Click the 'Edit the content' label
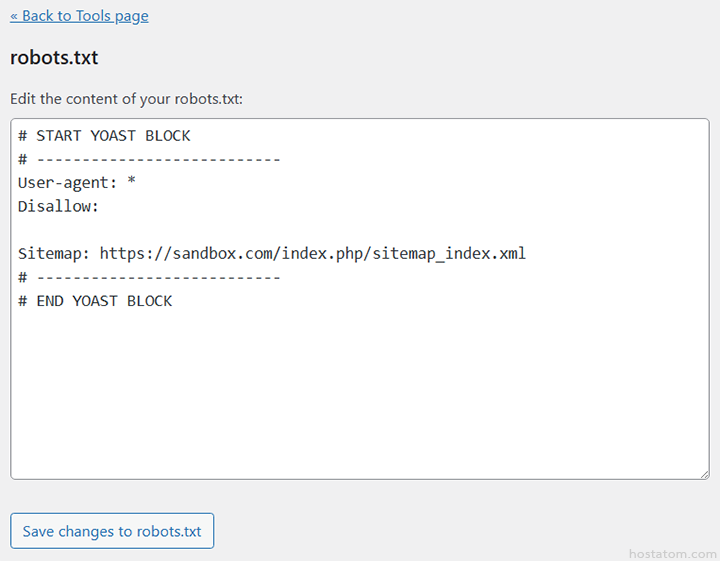The height and width of the screenshot is (561, 720). (x=126, y=99)
